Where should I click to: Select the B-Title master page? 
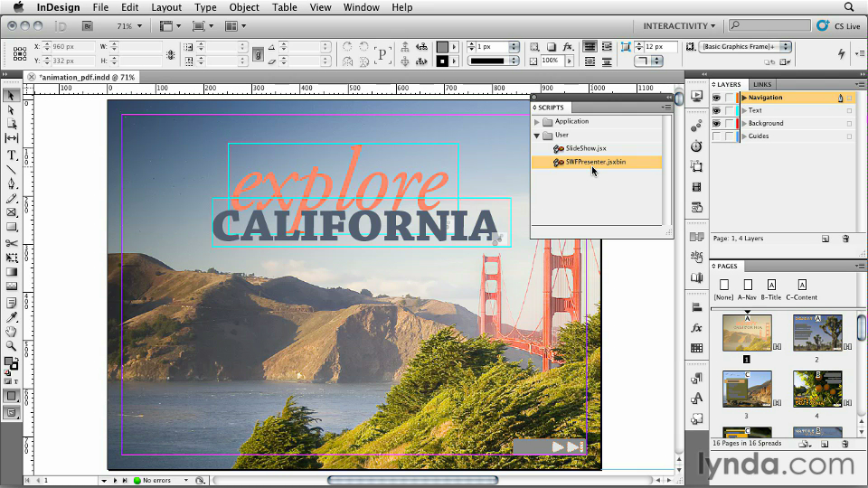771,289
